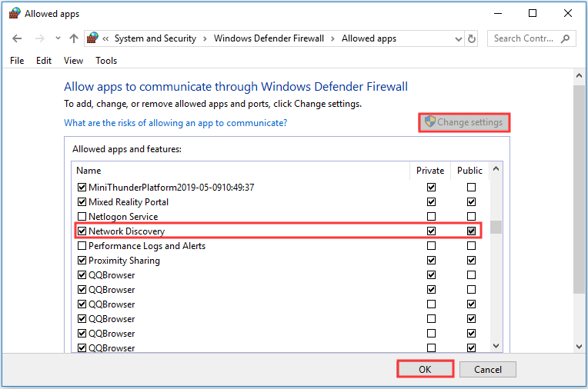
Task: Toggle the Mixed Reality Portal name checkbox
Action: pos(82,201)
